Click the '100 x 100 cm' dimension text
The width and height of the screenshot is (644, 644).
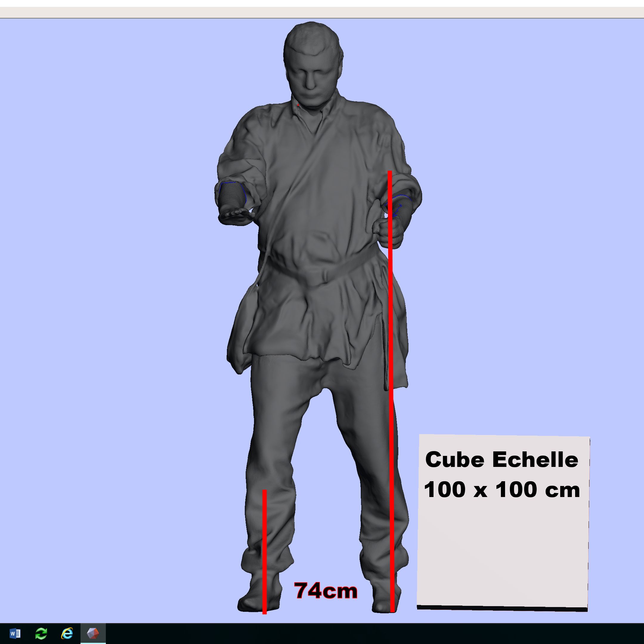pos(502,490)
